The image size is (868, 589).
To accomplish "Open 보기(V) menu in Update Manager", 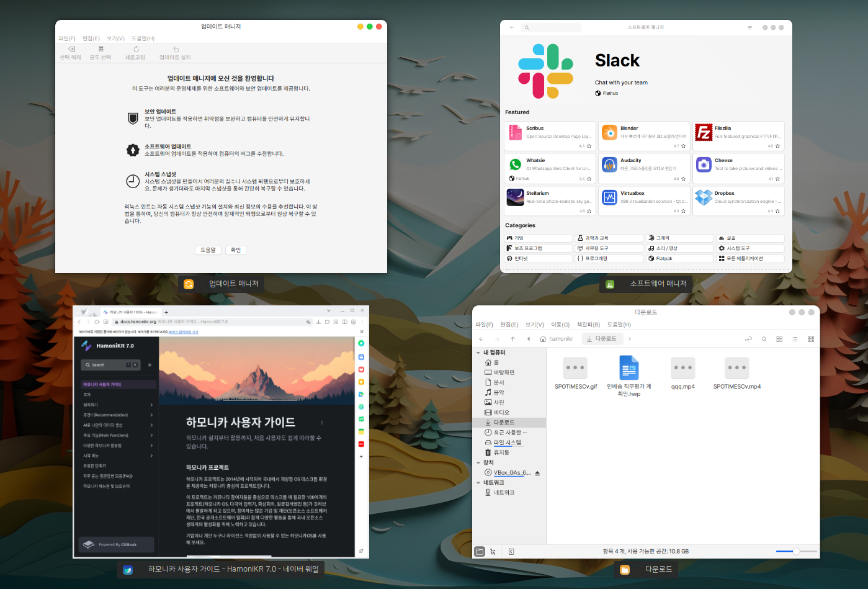I will point(116,38).
